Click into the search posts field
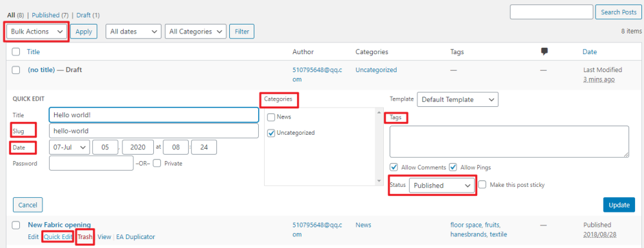The image size is (644, 248). pos(552,12)
